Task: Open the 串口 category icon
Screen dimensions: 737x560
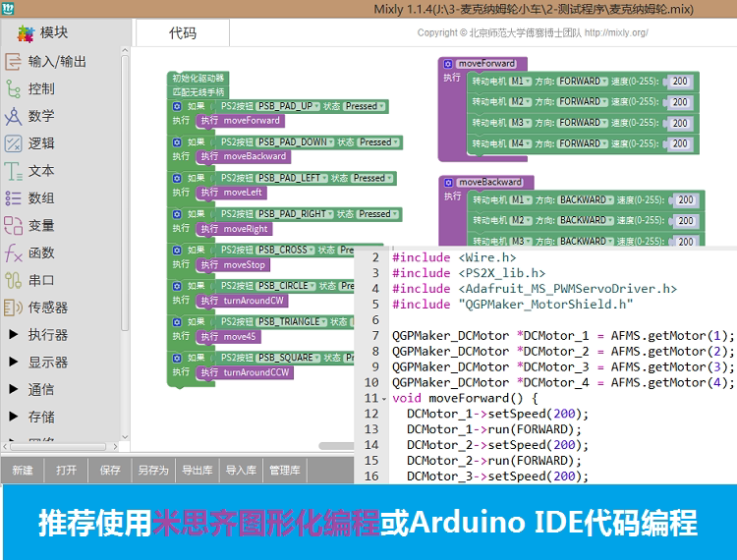Action: coord(13,280)
